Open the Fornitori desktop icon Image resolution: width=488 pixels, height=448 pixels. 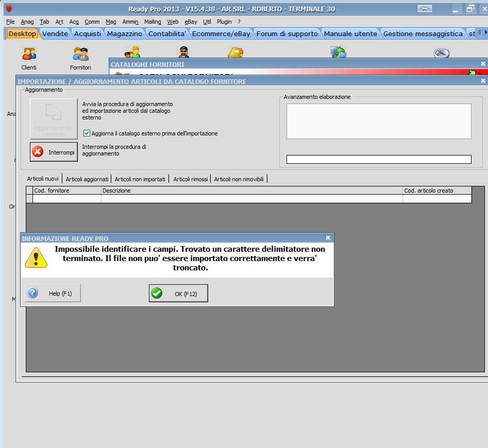pyautogui.click(x=80, y=59)
